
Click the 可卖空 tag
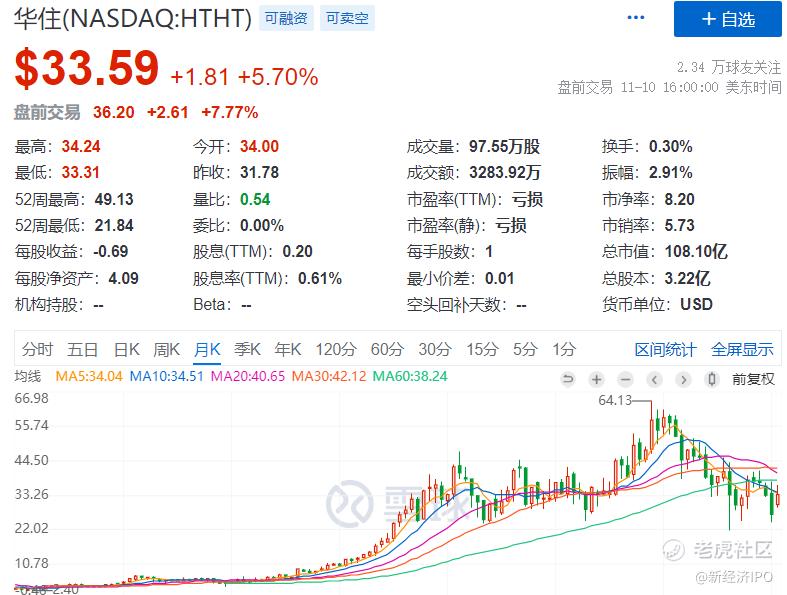(x=347, y=19)
